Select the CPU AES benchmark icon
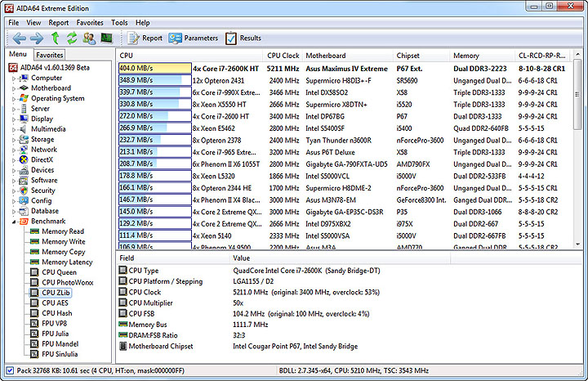Image resolution: width=588 pixels, height=381 pixels. 34,303
